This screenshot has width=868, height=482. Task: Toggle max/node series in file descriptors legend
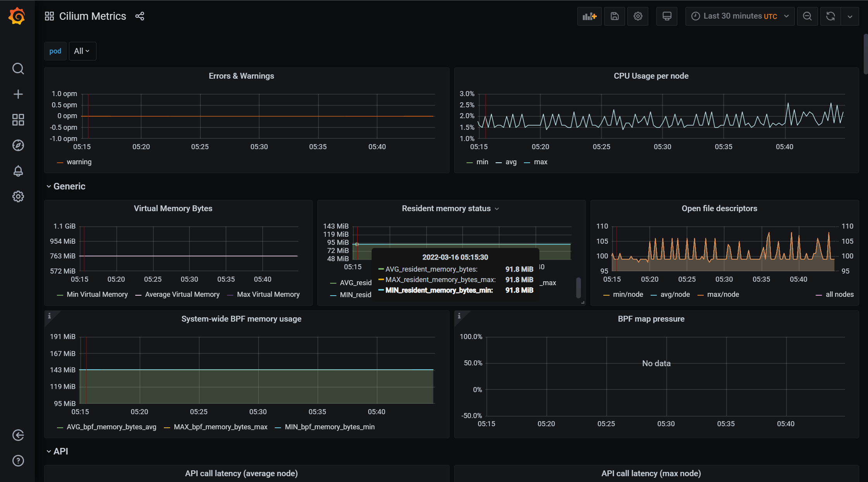723,294
